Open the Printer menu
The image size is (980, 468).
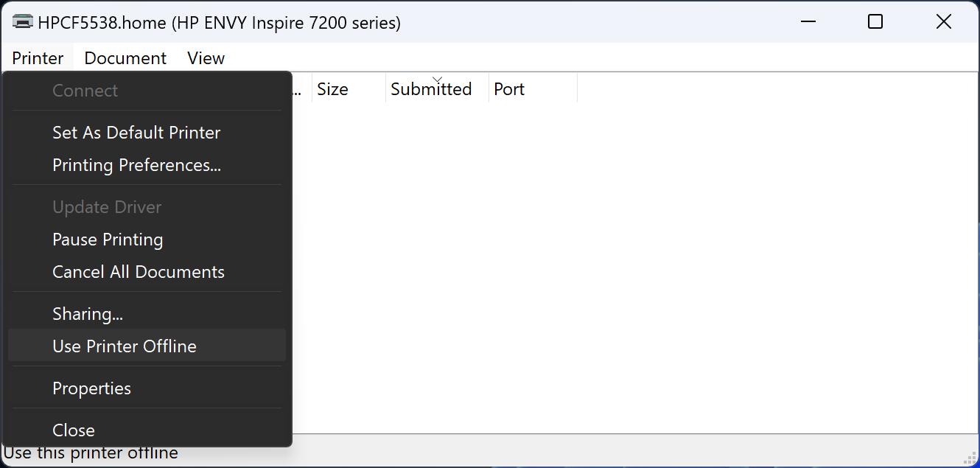point(38,58)
